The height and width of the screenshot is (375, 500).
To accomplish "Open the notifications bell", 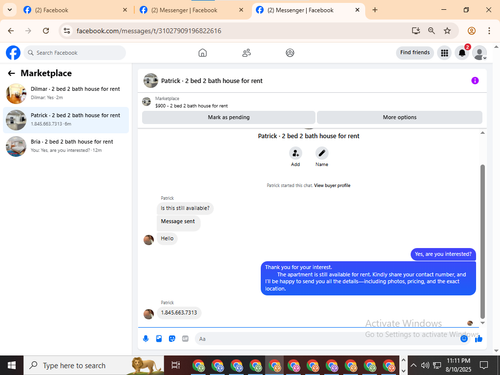I will pos(462,53).
